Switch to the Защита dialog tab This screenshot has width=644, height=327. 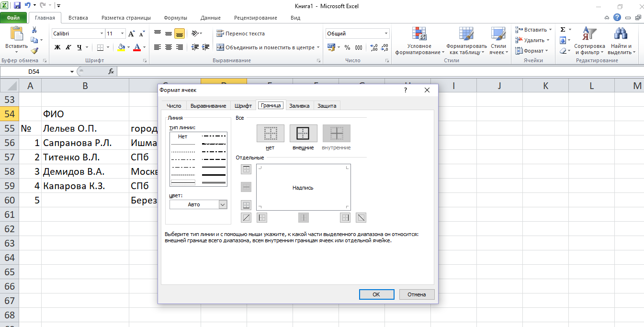pos(327,106)
